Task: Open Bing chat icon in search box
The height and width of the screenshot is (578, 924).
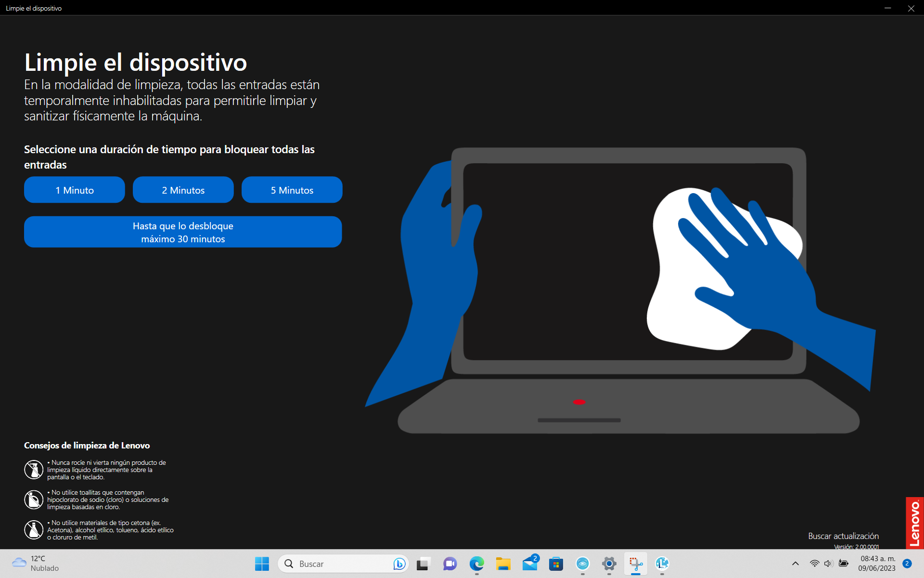Action: (399, 564)
